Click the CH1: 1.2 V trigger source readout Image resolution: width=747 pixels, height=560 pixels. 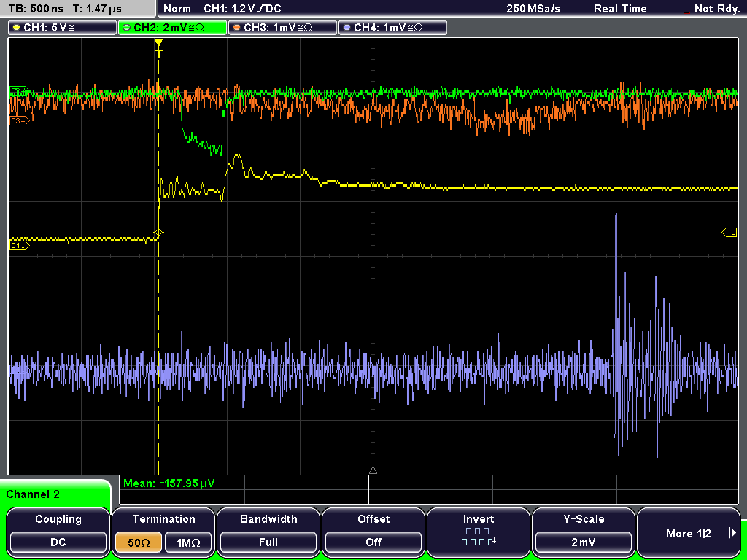point(242,9)
